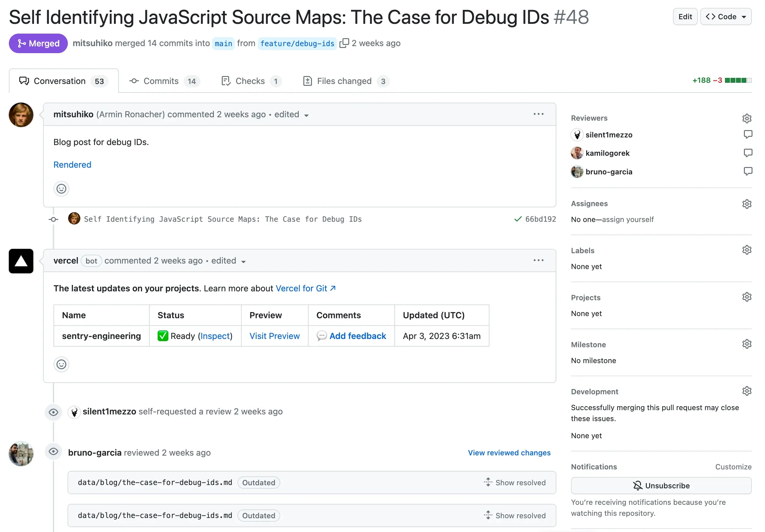Image resolution: width=765 pixels, height=532 pixels.
Task: Click the purple Merged status badge
Action: coord(38,43)
